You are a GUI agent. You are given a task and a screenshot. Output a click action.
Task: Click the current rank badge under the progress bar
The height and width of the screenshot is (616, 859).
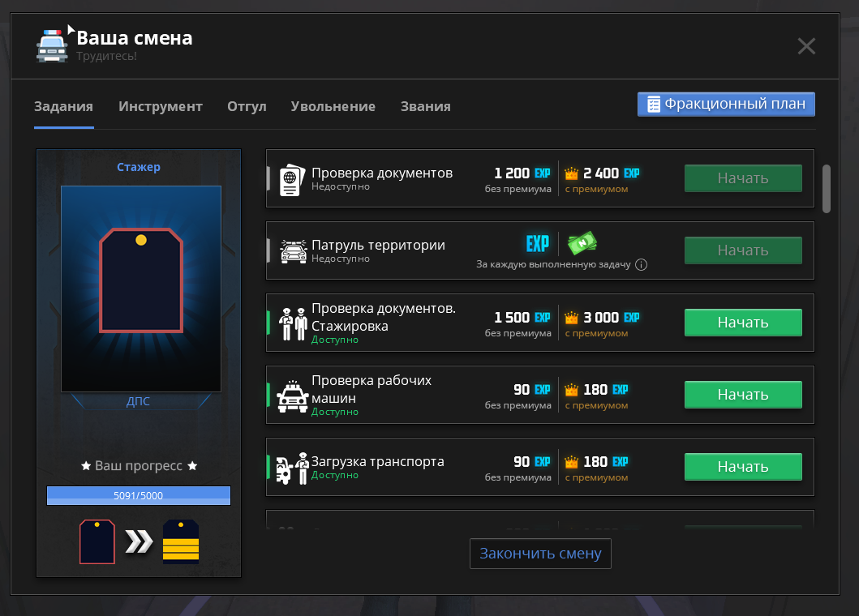click(x=97, y=541)
